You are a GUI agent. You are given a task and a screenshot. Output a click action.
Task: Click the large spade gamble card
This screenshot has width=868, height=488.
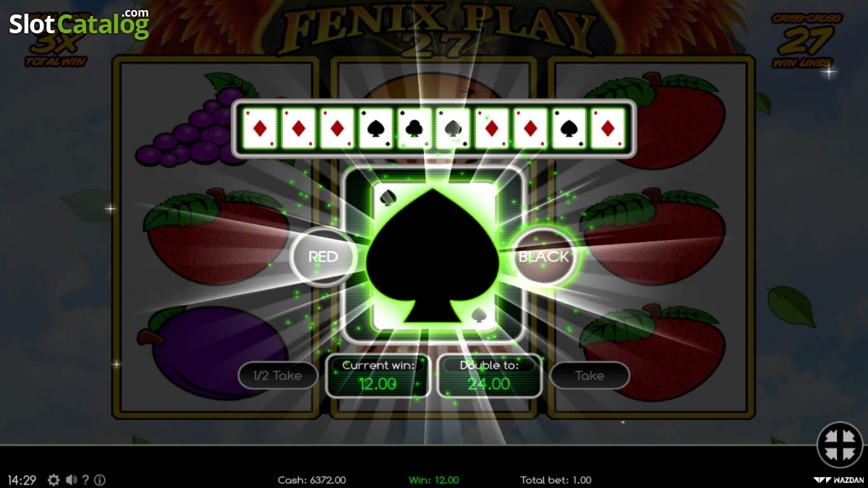point(434,255)
